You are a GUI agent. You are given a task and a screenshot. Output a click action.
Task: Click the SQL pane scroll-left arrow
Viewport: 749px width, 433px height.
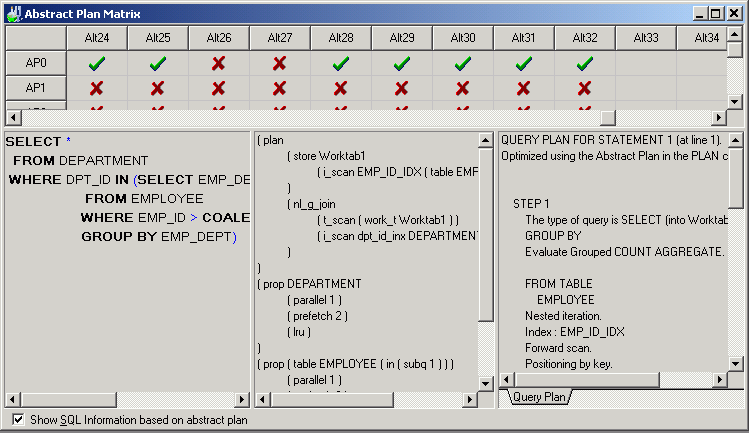pyautogui.click(x=13, y=400)
